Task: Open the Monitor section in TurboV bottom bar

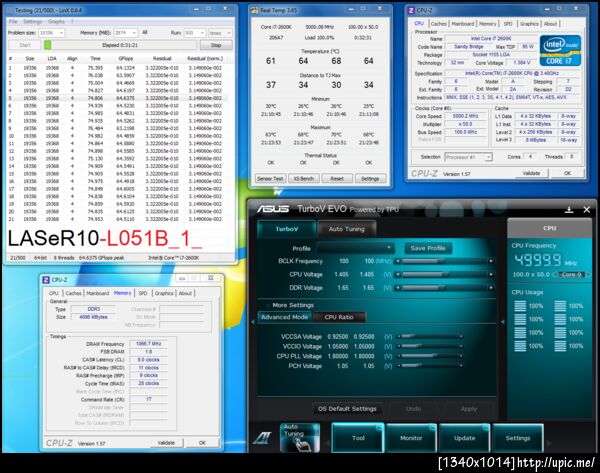Action: (411, 438)
